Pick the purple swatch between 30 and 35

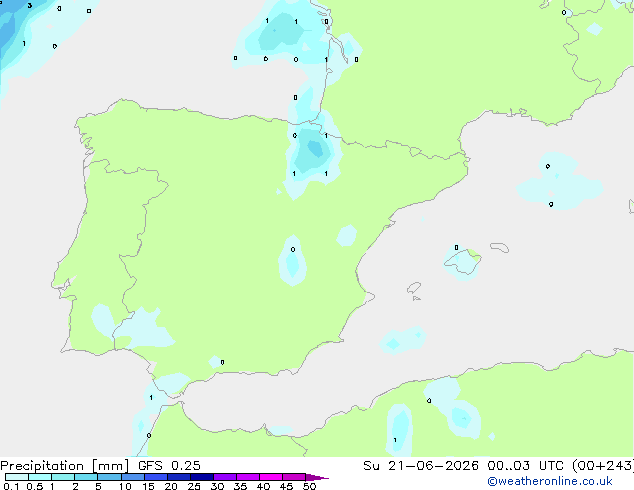click(x=224, y=477)
